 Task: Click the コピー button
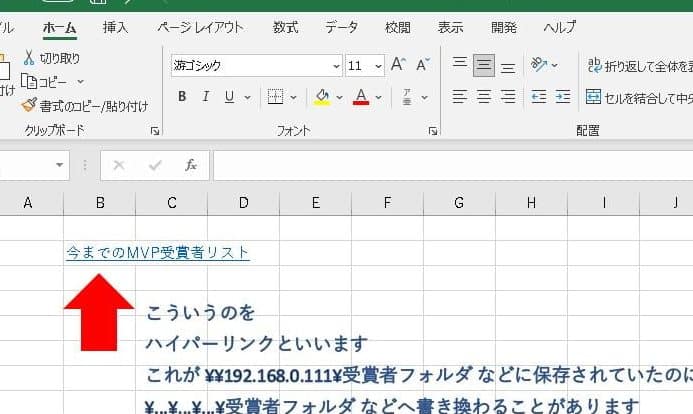pos(52,81)
